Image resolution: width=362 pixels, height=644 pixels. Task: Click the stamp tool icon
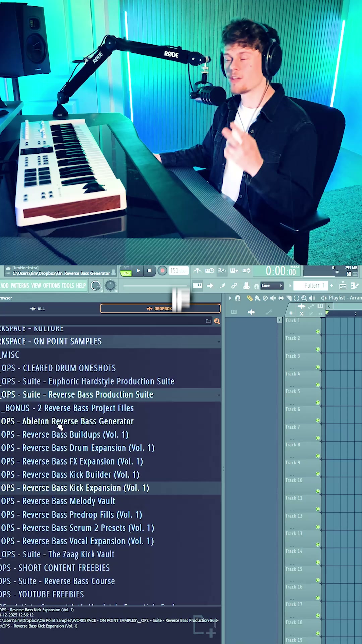click(246, 286)
